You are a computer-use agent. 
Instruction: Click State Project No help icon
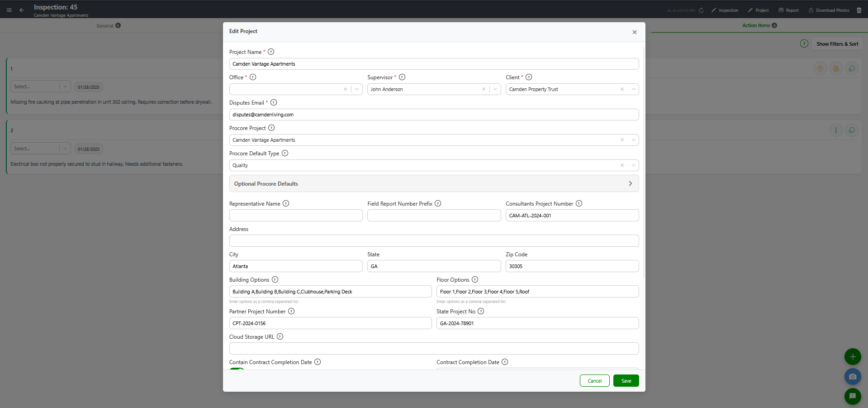coord(481,312)
